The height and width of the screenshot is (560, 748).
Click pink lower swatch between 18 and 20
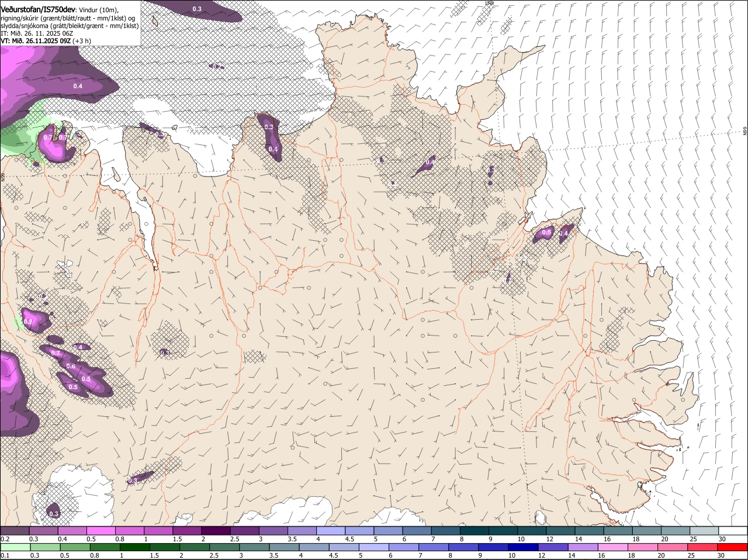643,547
